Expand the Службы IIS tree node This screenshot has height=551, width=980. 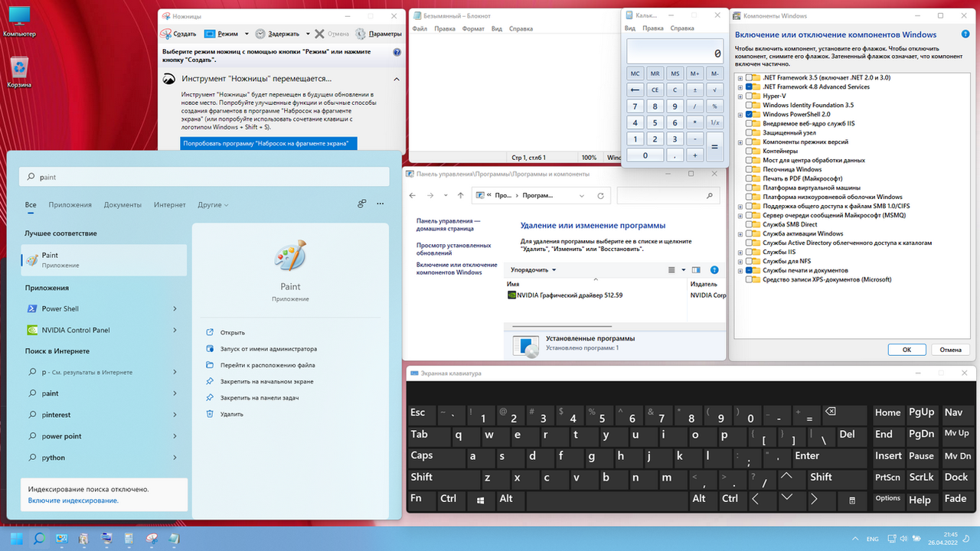(740, 253)
